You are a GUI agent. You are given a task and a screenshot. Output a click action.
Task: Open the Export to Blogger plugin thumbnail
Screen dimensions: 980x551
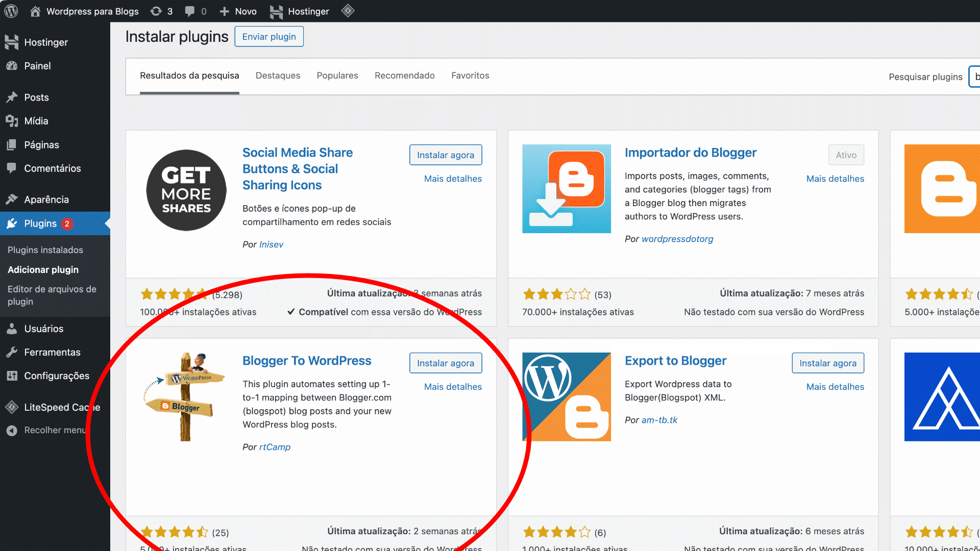(567, 397)
